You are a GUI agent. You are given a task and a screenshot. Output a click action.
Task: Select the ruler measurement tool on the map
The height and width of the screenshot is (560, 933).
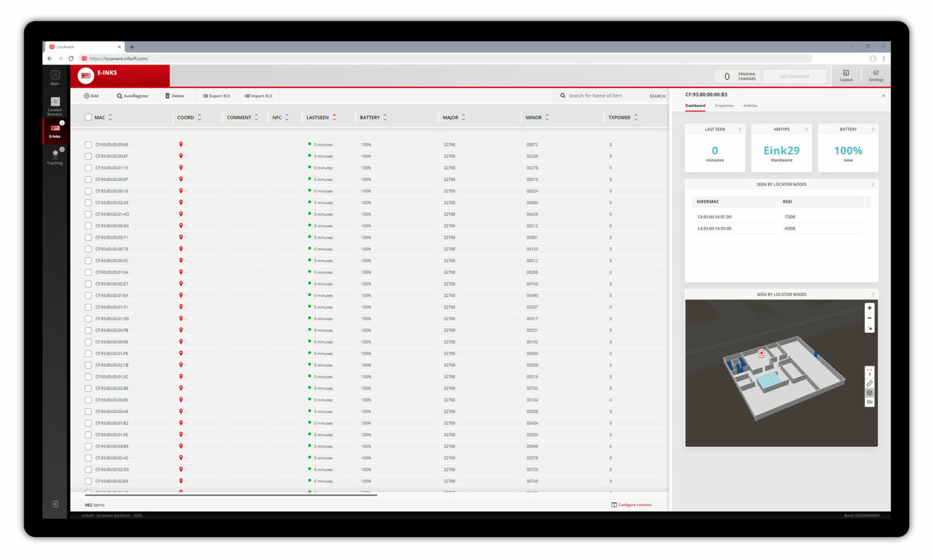pos(870,383)
